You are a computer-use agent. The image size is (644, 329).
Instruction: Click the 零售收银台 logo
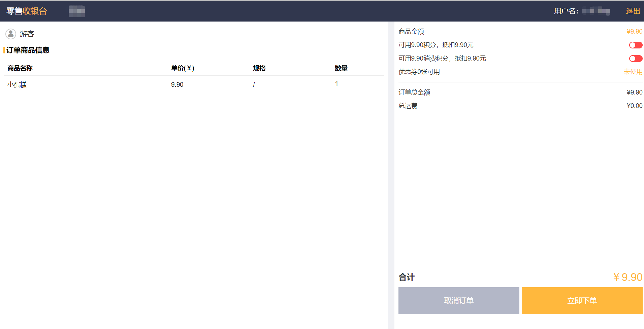point(27,11)
